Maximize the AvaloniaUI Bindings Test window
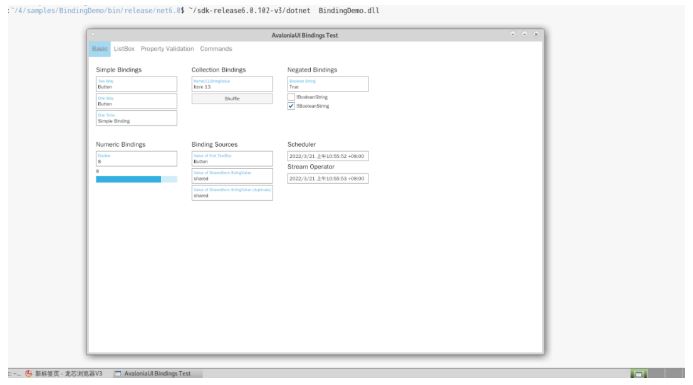The width and height of the screenshot is (693, 385). pyautogui.click(x=524, y=34)
